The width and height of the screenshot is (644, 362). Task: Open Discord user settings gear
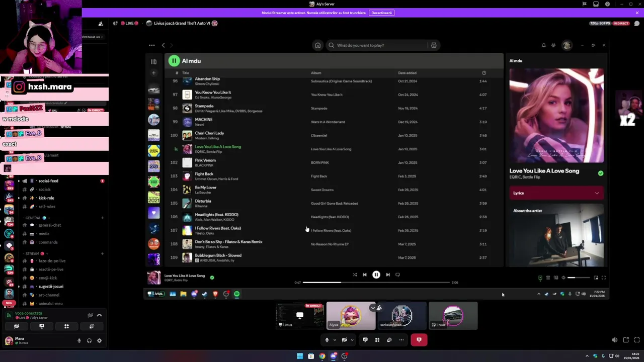[99, 341]
